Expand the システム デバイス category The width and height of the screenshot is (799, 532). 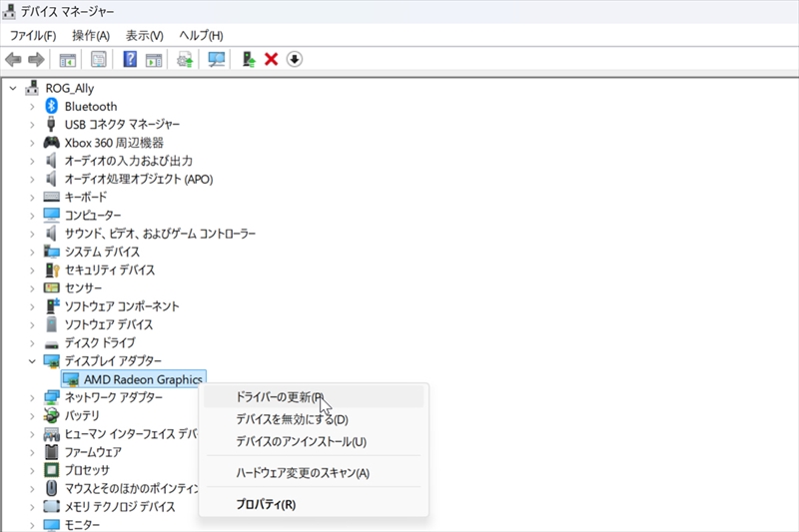pyautogui.click(x=32, y=252)
